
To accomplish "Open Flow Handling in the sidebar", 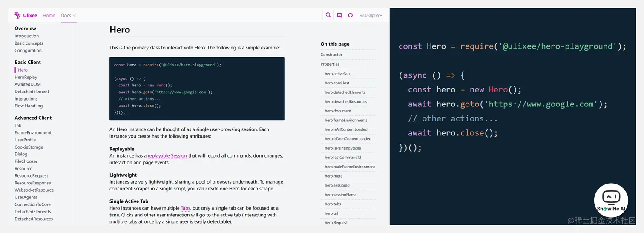I will tap(29, 106).
